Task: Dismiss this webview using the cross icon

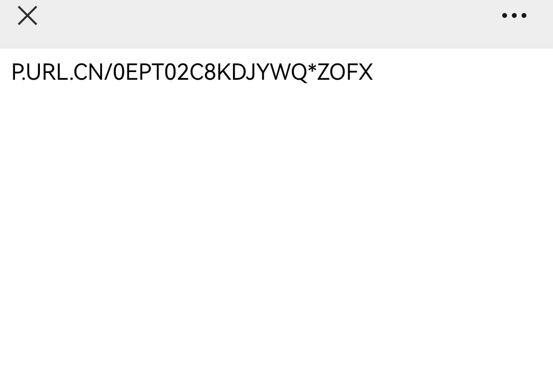Action: pyautogui.click(x=27, y=15)
